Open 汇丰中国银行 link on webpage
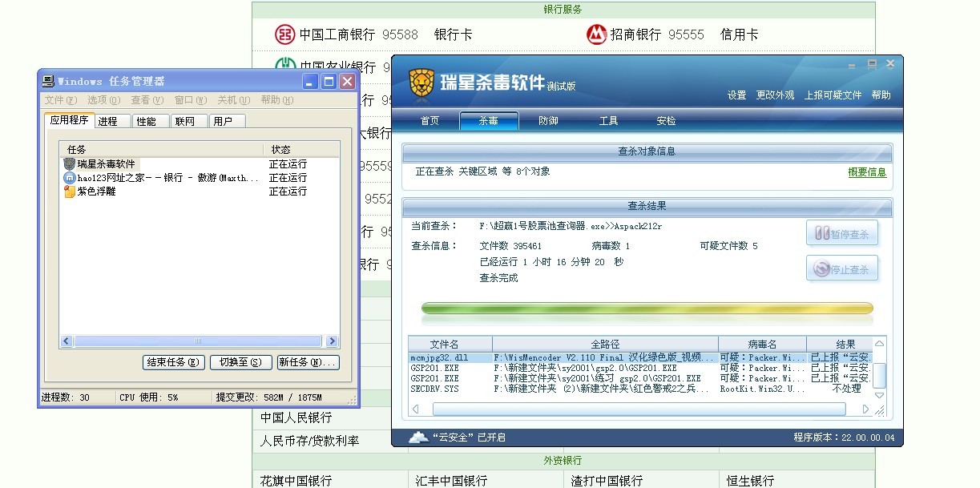This screenshot has height=488, width=980. [x=451, y=481]
